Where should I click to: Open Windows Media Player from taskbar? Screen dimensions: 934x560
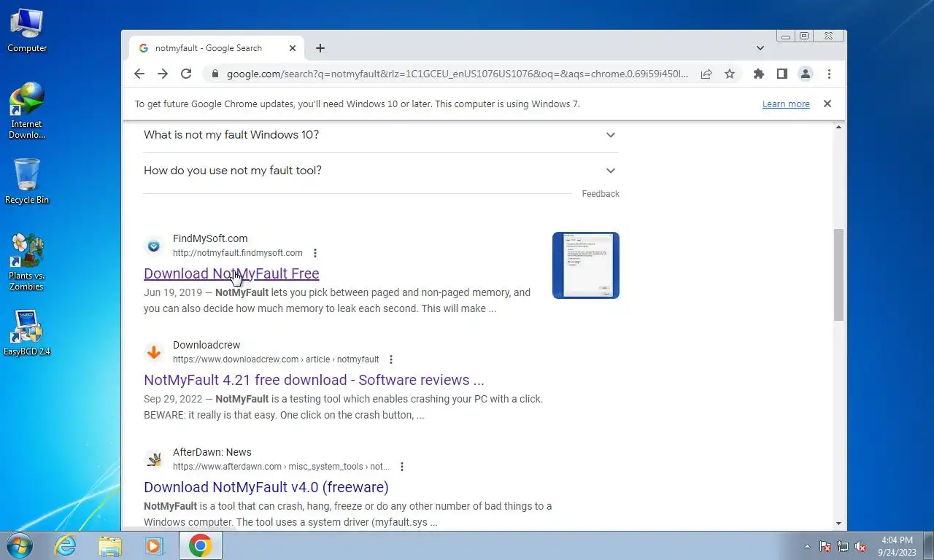[155, 545]
